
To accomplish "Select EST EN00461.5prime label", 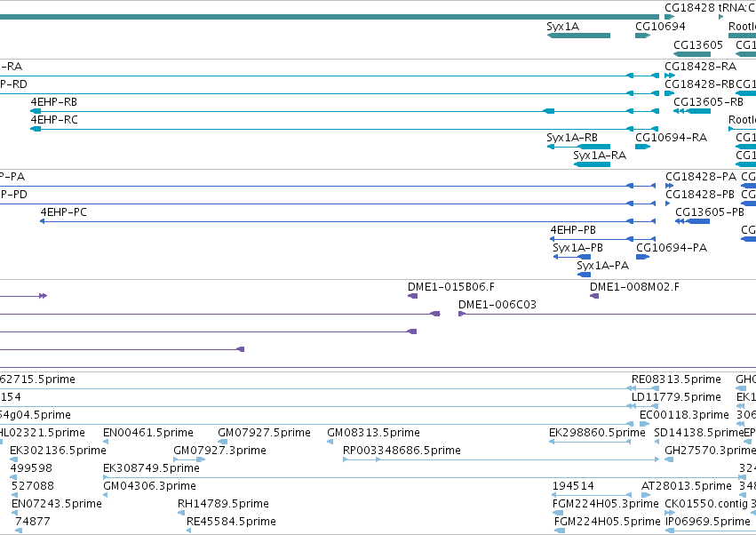I will pos(148,433).
